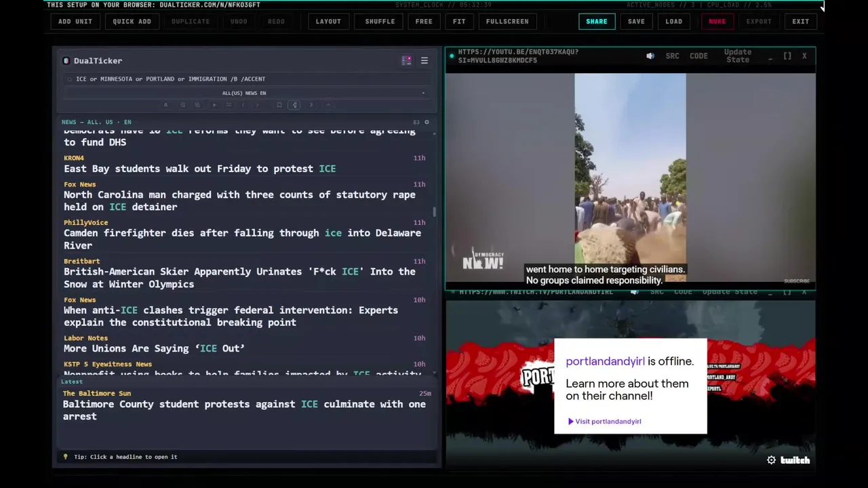
Task: Minimize the YouTube unit panel
Action: 770,59
